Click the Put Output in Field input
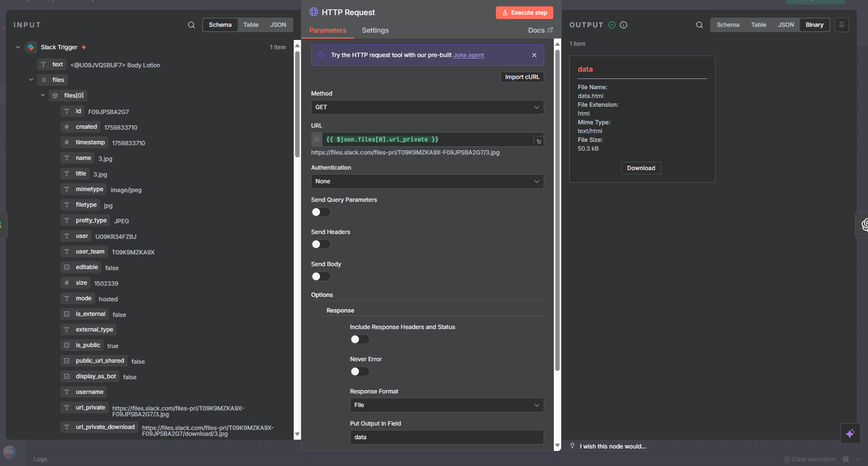This screenshot has width=868, height=466. [x=446, y=437]
